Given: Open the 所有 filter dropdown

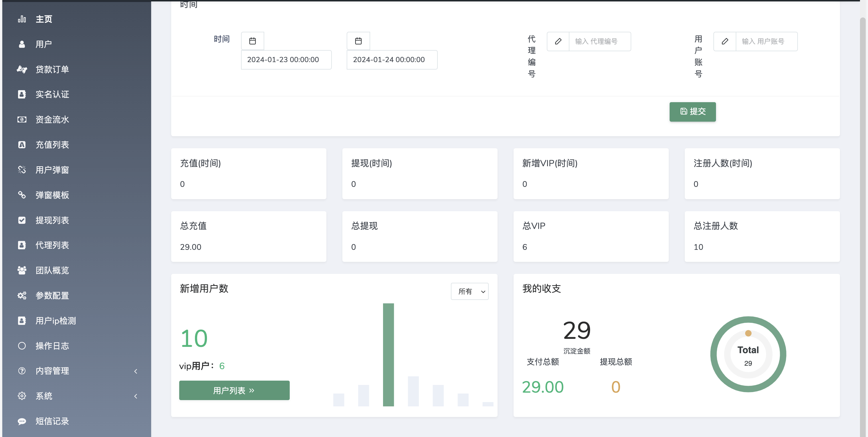Looking at the screenshot, I should [x=470, y=291].
